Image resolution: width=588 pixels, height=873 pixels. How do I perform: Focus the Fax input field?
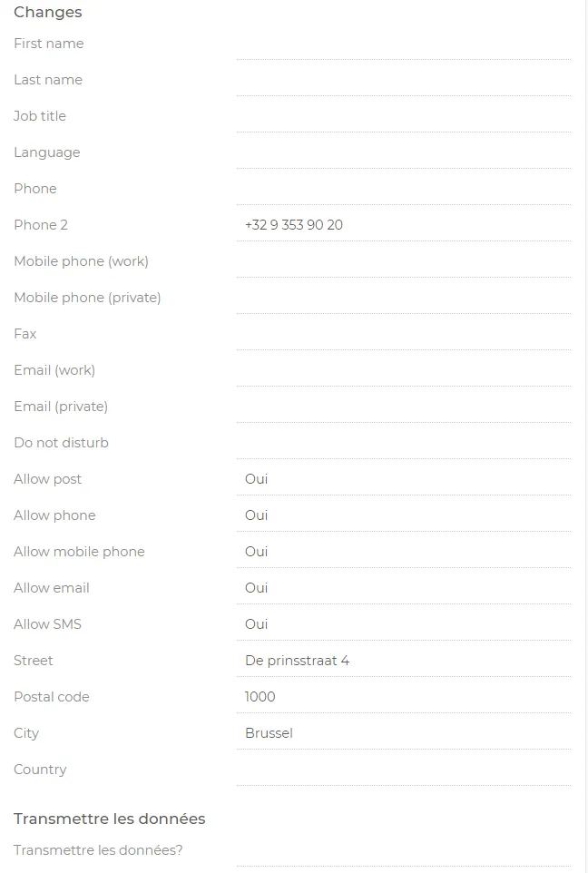click(x=404, y=334)
